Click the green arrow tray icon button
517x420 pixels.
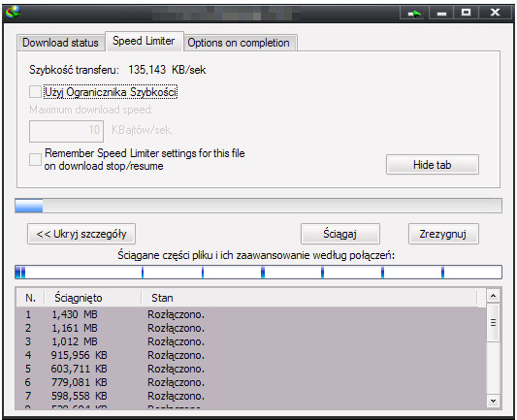pos(414,14)
